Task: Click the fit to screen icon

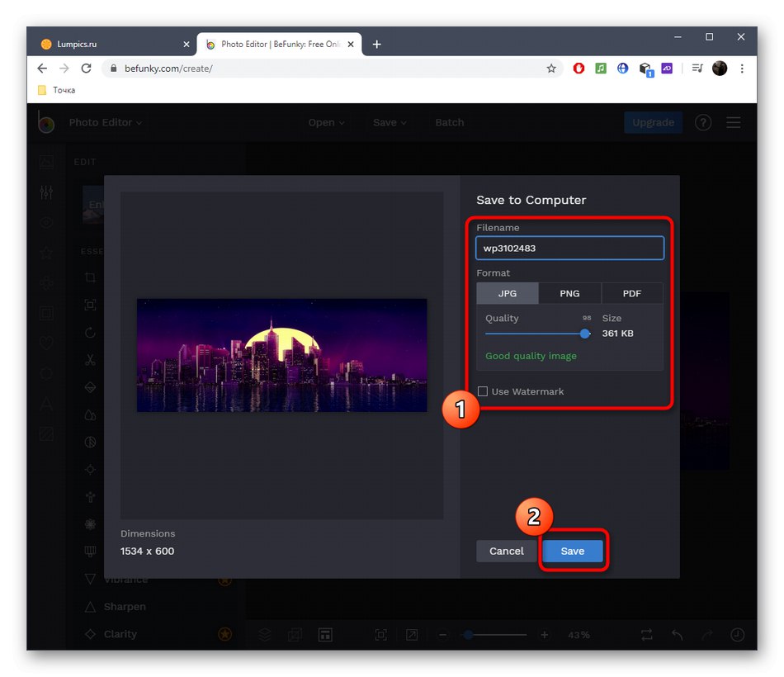Action: [x=381, y=635]
